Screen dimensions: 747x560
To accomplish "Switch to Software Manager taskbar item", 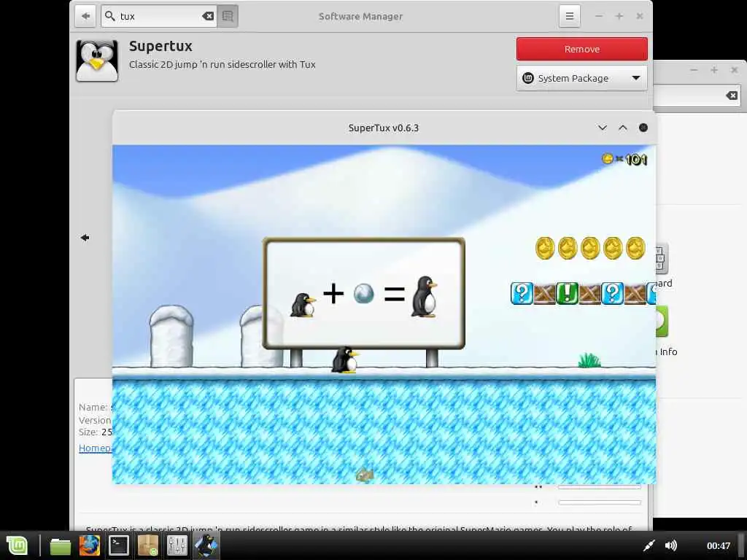I will [x=147, y=545].
